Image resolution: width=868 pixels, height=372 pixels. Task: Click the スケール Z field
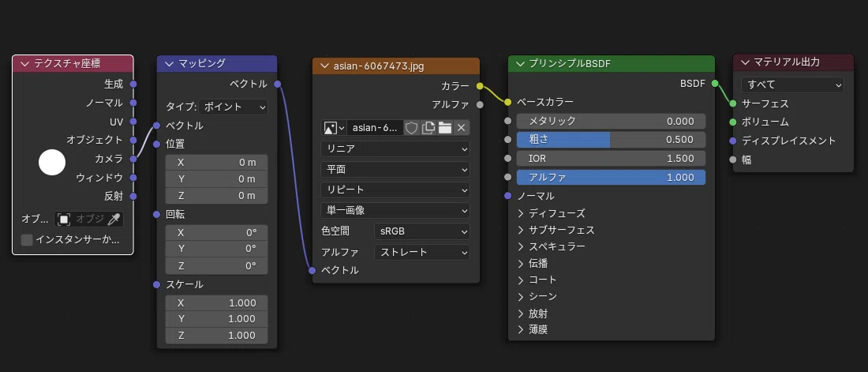(x=216, y=336)
